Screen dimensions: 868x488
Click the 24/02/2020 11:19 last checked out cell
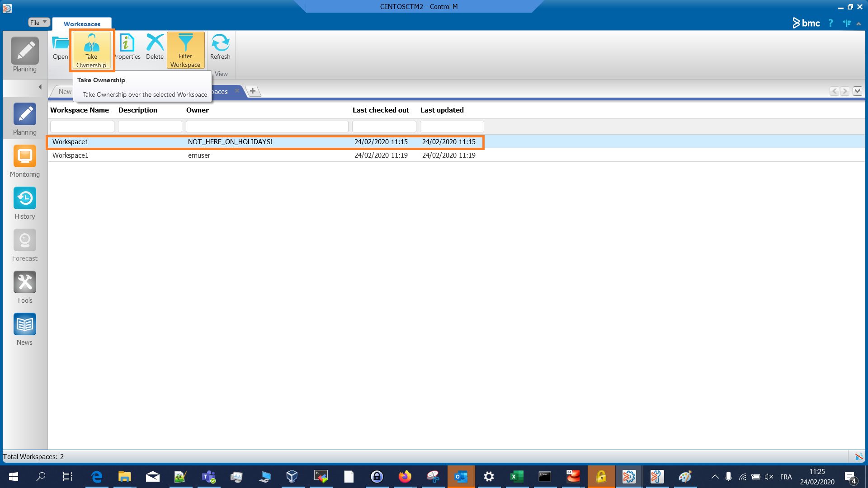(x=381, y=155)
